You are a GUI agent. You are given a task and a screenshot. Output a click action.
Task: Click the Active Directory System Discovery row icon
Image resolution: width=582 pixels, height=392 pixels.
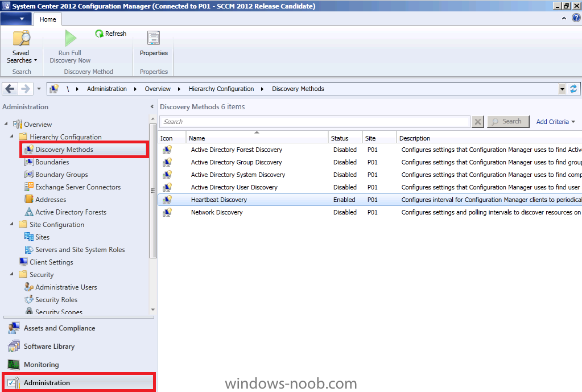point(167,175)
